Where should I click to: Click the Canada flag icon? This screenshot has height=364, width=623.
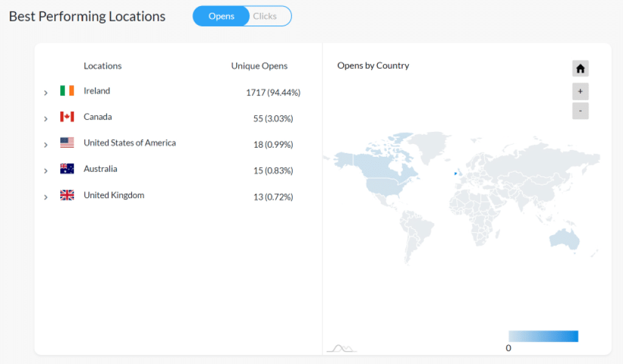pyautogui.click(x=67, y=117)
